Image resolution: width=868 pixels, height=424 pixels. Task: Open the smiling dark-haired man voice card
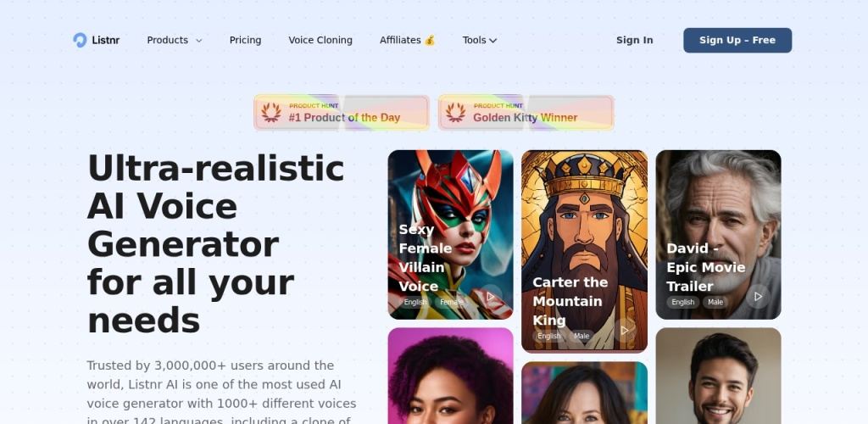tap(719, 376)
